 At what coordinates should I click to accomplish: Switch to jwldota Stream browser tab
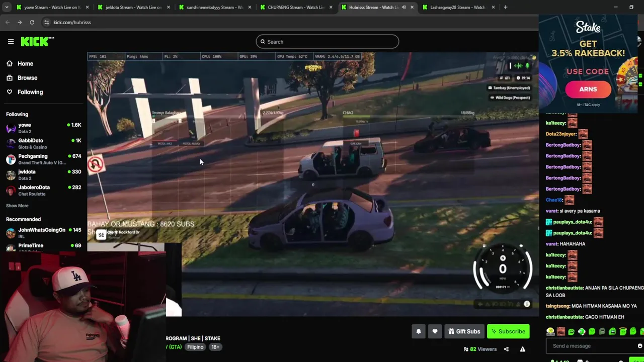point(134,7)
